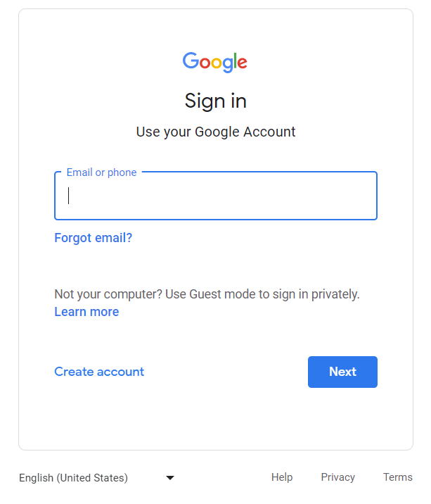Click the Guest mode information text
The image size is (431, 504).
tap(207, 294)
